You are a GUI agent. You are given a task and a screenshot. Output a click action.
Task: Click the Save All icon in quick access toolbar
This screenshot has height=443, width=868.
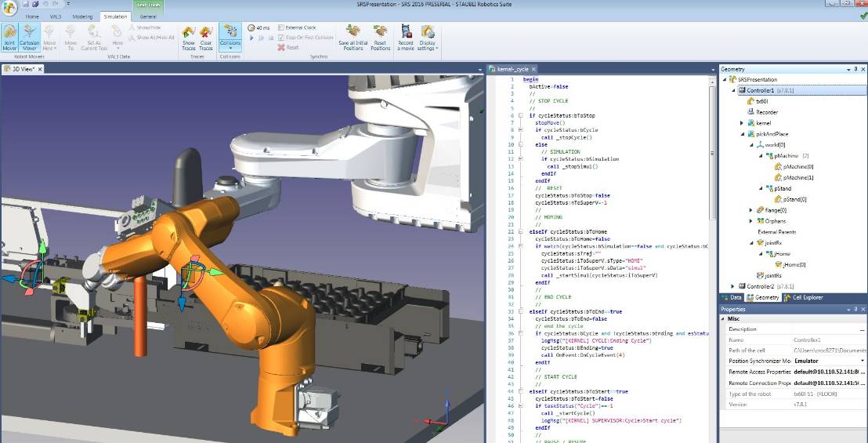coord(35,4)
